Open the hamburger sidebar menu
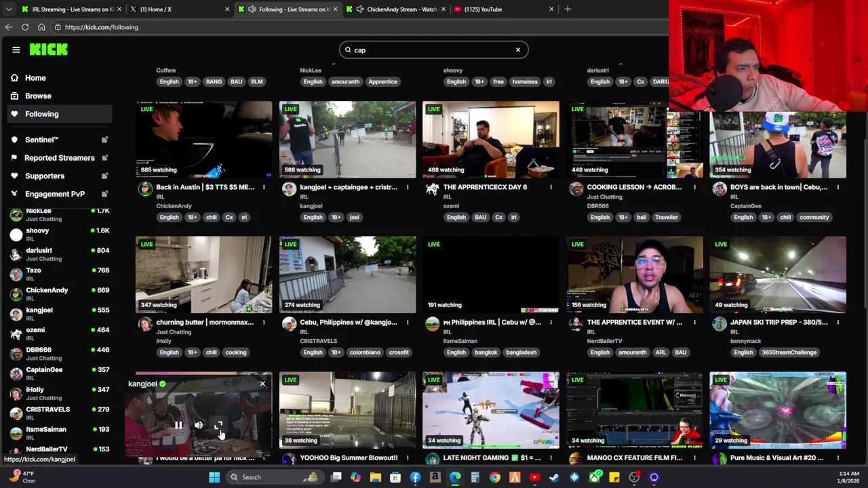This screenshot has height=488, width=868. coord(16,49)
